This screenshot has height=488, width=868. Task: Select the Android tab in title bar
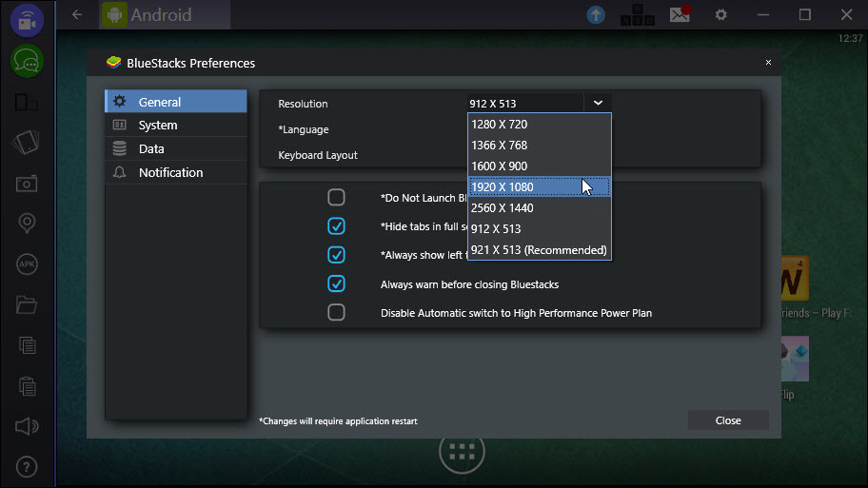click(x=165, y=15)
